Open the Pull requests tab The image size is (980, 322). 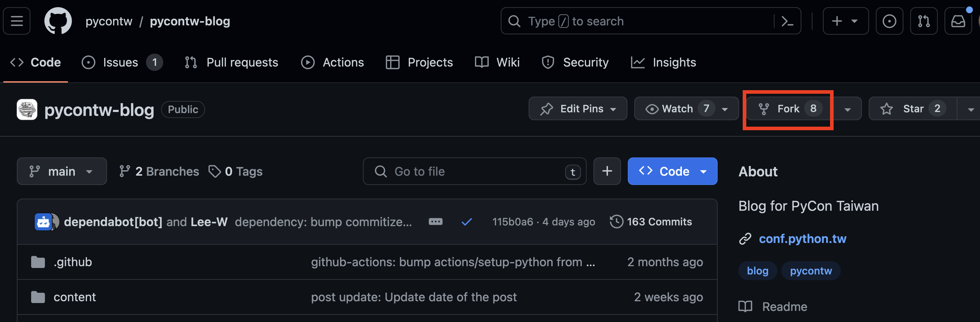click(x=231, y=62)
